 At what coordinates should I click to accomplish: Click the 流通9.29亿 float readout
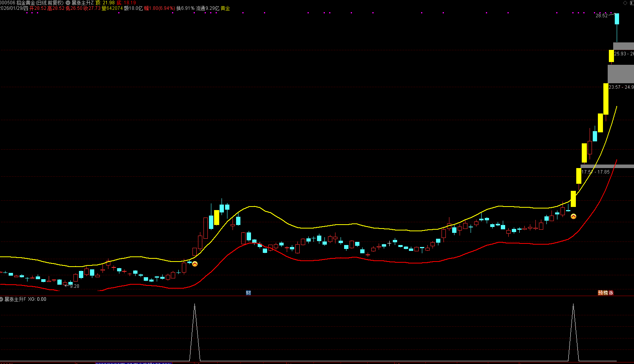click(x=208, y=8)
